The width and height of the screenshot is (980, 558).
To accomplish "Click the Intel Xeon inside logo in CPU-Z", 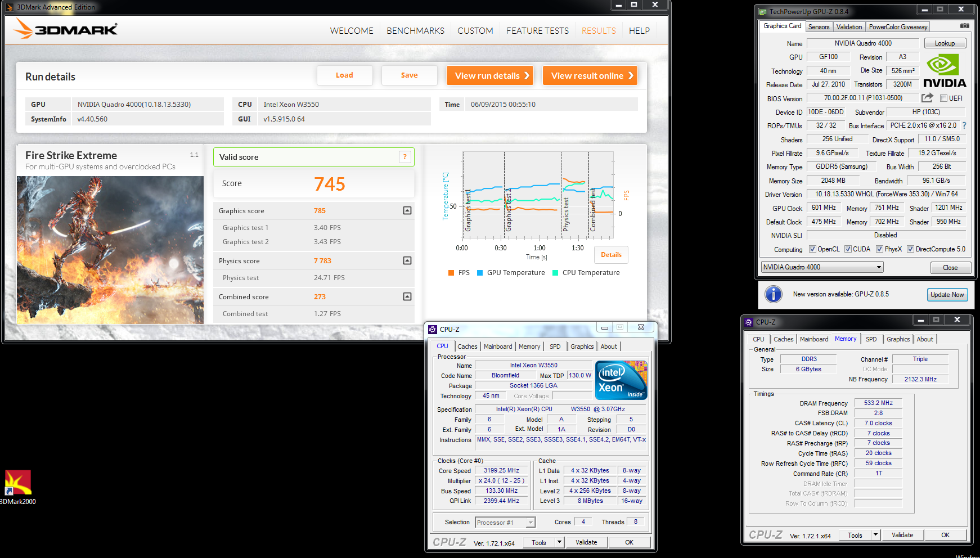I will 621,380.
